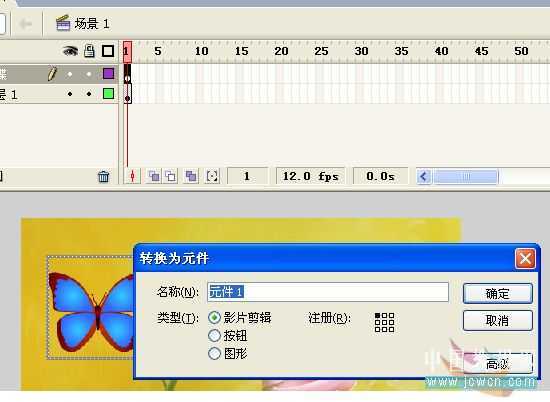Image resolution: width=550 pixels, height=402 pixels.
Task: Click the purple outline swatch of top layer
Action: 108,74
